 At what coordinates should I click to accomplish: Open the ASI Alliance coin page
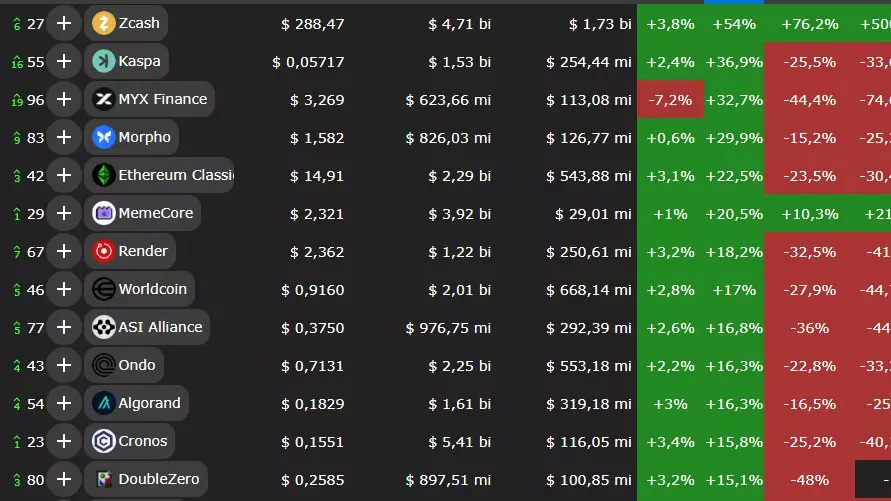[160, 327]
